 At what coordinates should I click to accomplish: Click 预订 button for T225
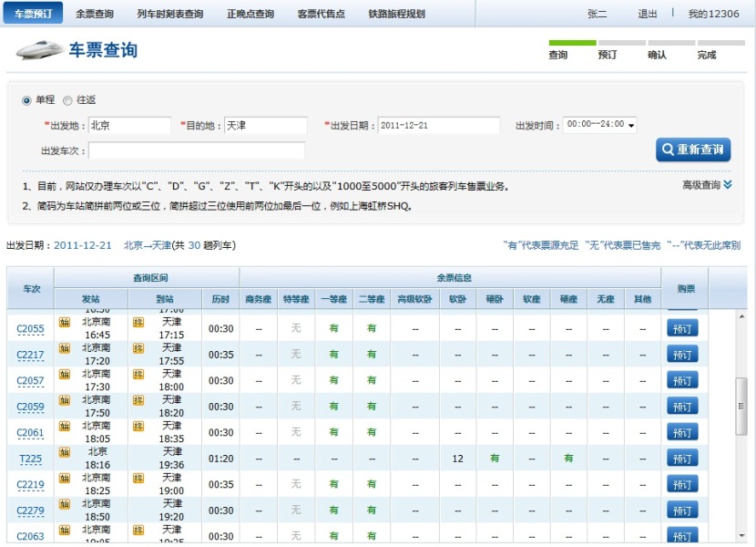(682, 459)
